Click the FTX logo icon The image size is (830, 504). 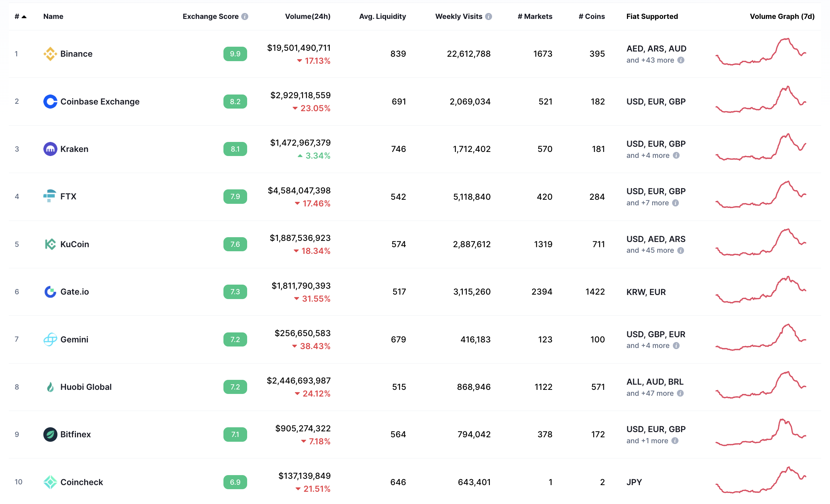pyautogui.click(x=50, y=196)
